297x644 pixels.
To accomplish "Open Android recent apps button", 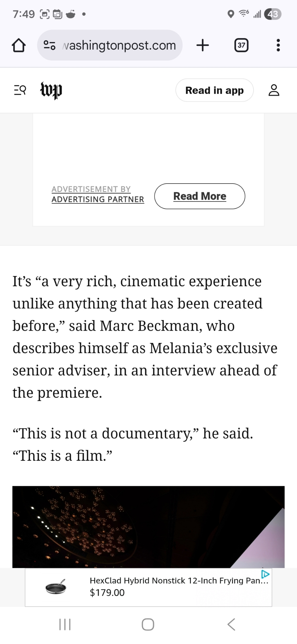I will tap(65, 624).
